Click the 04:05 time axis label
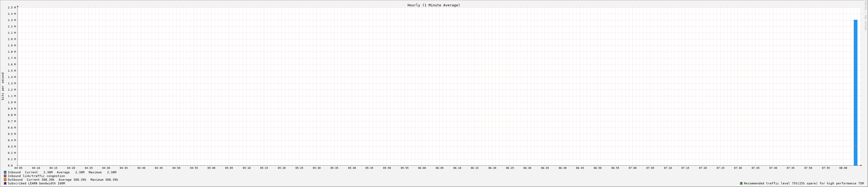Viewport: 868px width, 187px height. click(18, 168)
